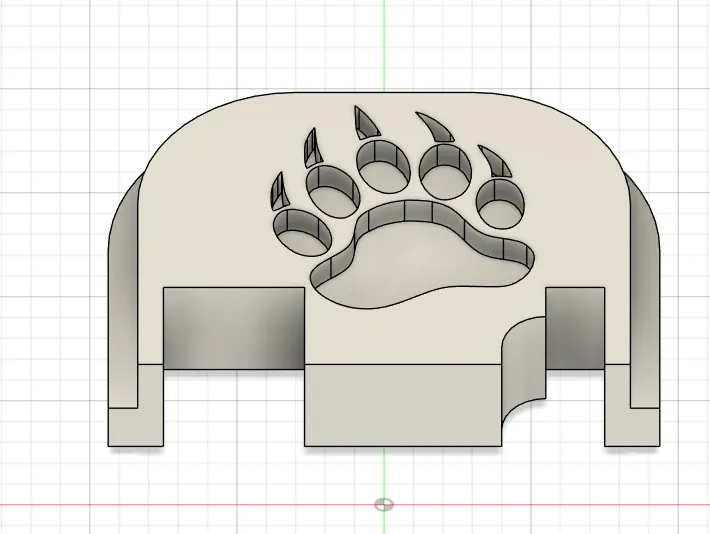Select the leftmost toe pad cutout

[x=302, y=234]
